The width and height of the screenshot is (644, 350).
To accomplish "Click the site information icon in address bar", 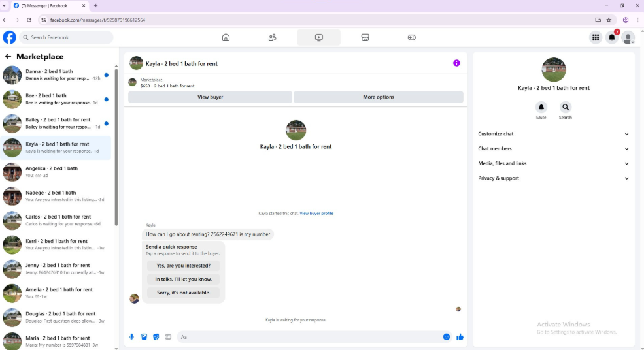I will tap(43, 20).
